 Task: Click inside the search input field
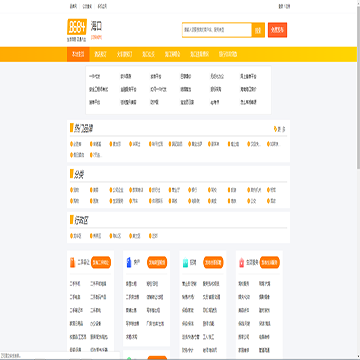[217, 30]
